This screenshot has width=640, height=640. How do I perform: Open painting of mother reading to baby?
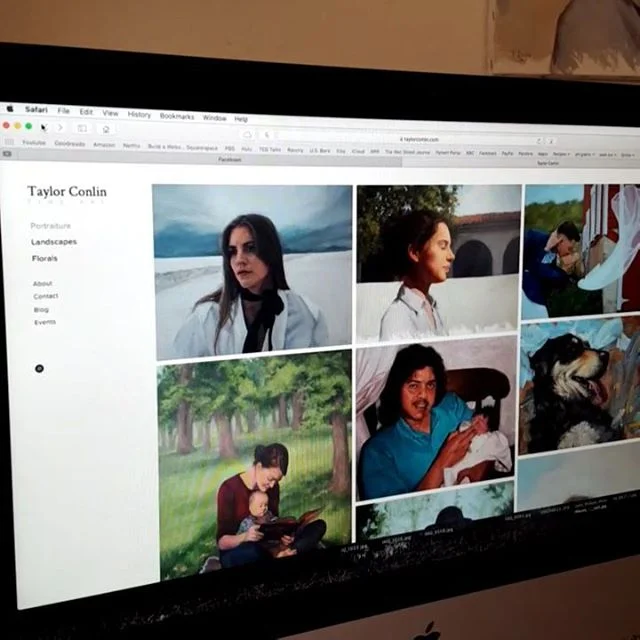[x=255, y=465]
